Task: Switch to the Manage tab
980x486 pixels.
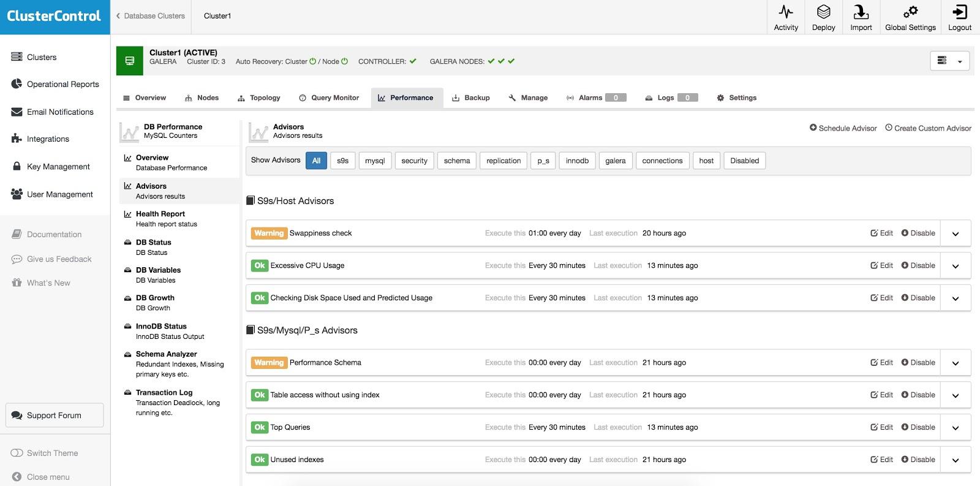Action: [528, 97]
